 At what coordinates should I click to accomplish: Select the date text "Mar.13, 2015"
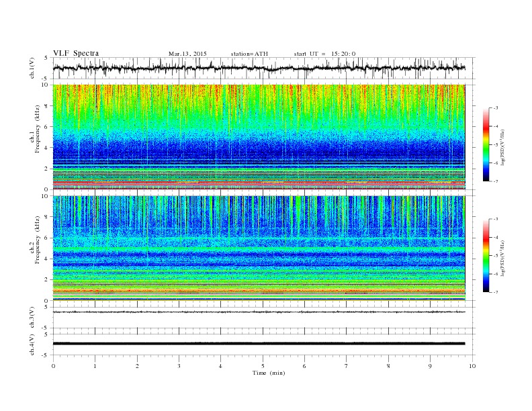pyautogui.click(x=187, y=54)
